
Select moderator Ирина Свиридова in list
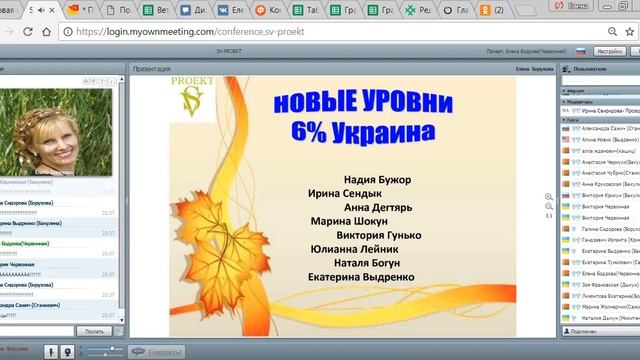coord(601,111)
